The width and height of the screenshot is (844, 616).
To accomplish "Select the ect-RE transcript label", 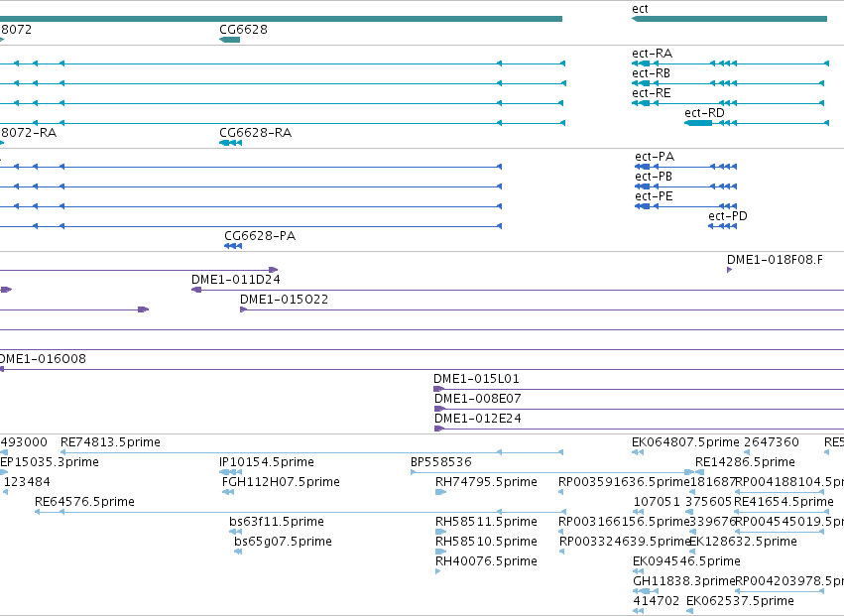I will tap(652, 93).
